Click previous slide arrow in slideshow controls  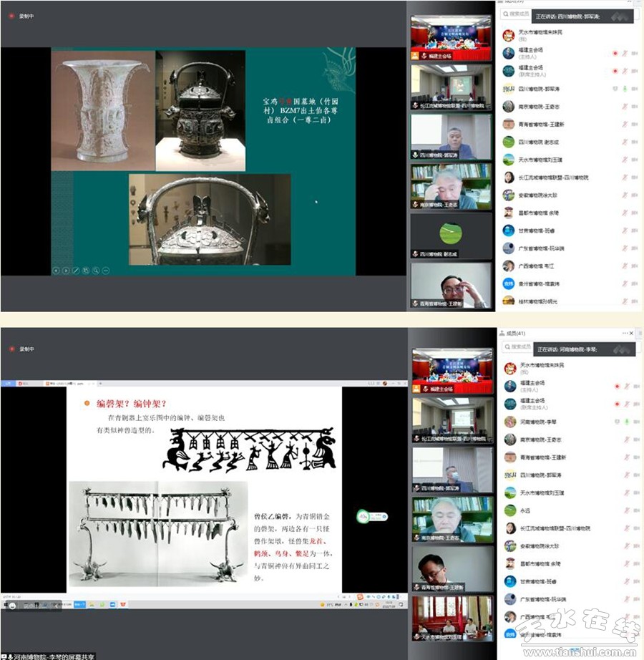pyautogui.click(x=56, y=271)
